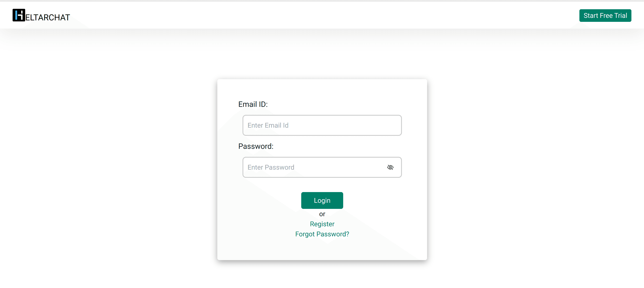Click the green Login button
Image resolution: width=644 pixels, height=288 pixels.
[322, 200]
